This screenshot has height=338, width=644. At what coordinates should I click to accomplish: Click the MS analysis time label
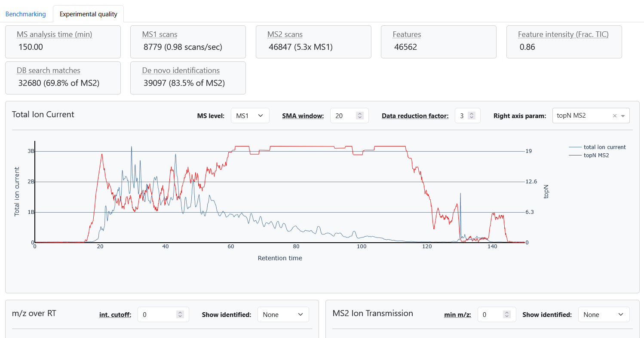54,34
